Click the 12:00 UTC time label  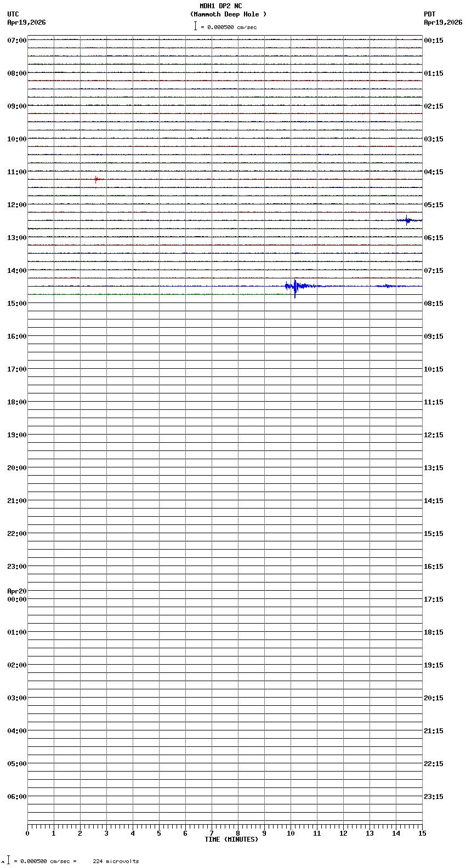point(17,205)
